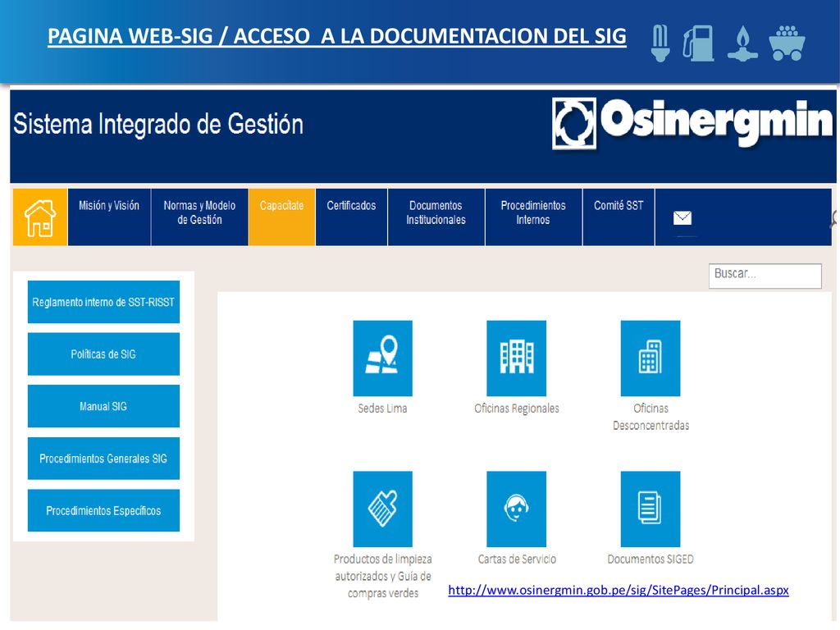Open the Cartas de Servicio headset icon
This screenshot has width=840, height=630.
(517, 509)
